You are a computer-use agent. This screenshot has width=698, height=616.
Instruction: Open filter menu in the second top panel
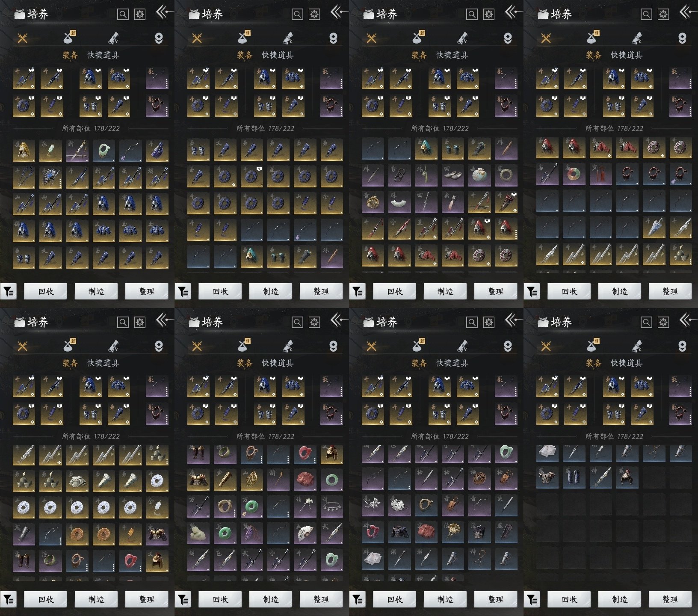[x=183, y=292]
